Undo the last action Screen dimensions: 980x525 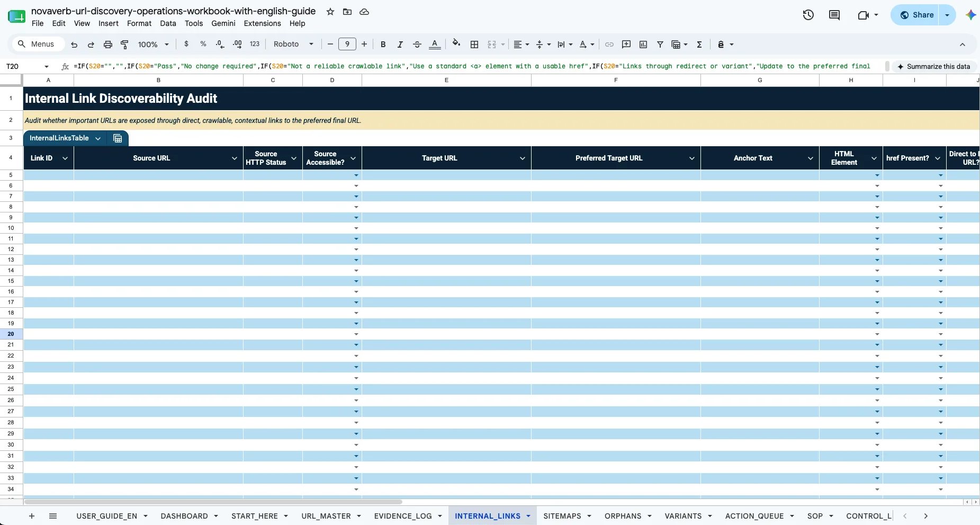pyautogui.click(x=74, y=45)
